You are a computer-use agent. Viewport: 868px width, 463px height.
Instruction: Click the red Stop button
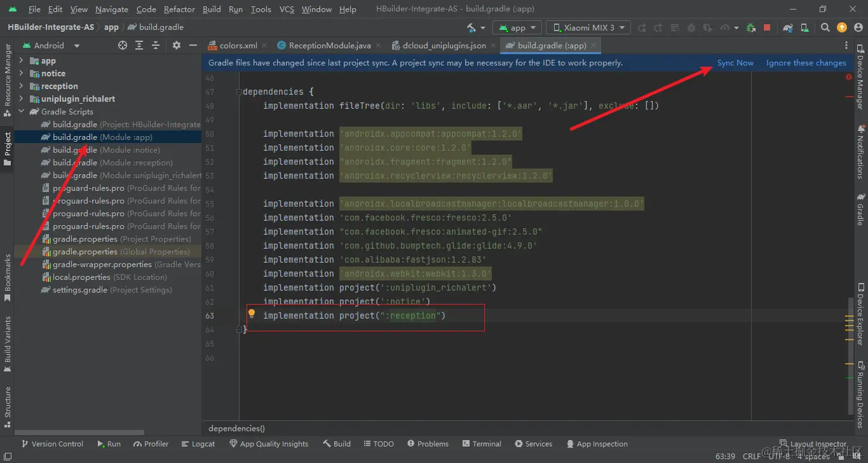click(767, 27)
